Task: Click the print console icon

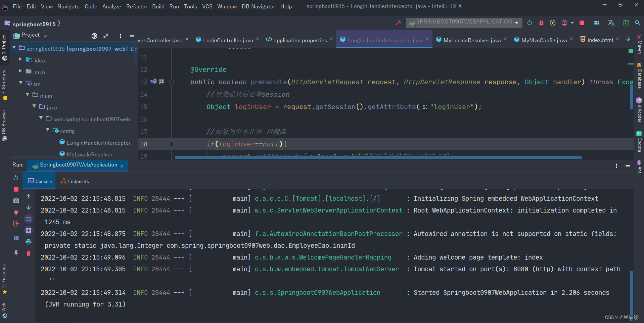Action: click(29, 242)
